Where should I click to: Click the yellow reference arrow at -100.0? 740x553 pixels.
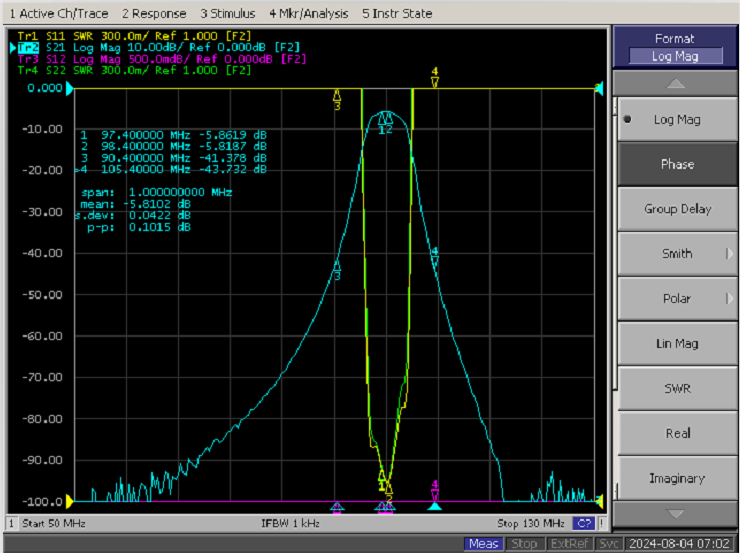pyautogui.click(x=69, y=502)
